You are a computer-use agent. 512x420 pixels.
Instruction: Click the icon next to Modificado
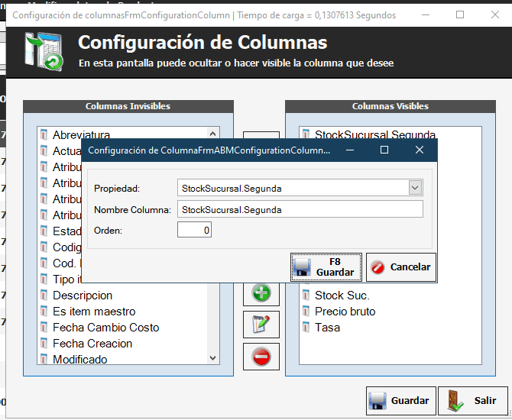[44, 360]
